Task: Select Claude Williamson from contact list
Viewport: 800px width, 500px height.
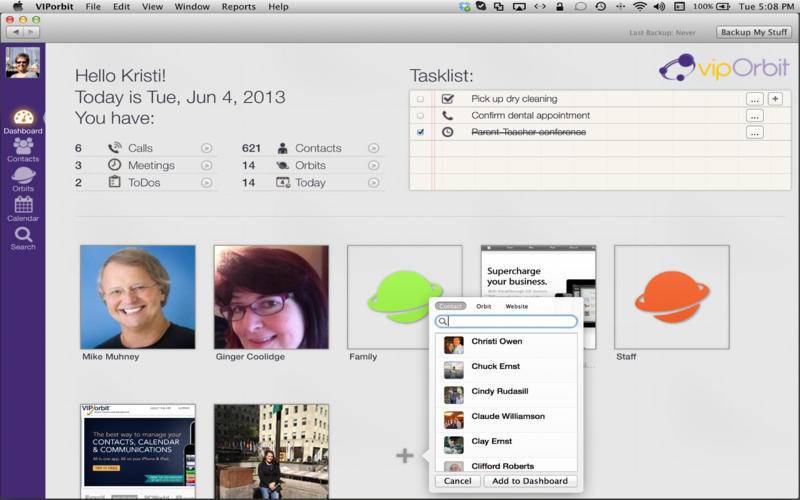Action: 506,420
